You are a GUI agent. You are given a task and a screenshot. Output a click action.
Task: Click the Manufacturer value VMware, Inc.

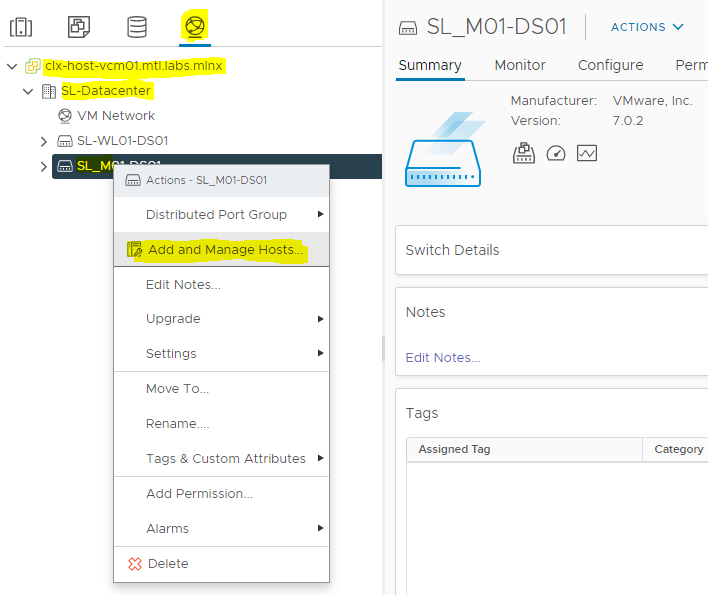tap(652, 101)
